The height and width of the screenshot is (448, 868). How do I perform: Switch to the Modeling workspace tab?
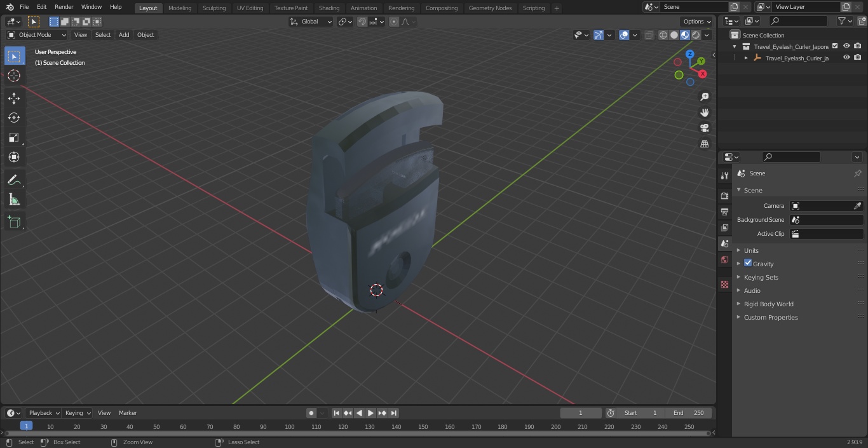(x=180, y=8)
